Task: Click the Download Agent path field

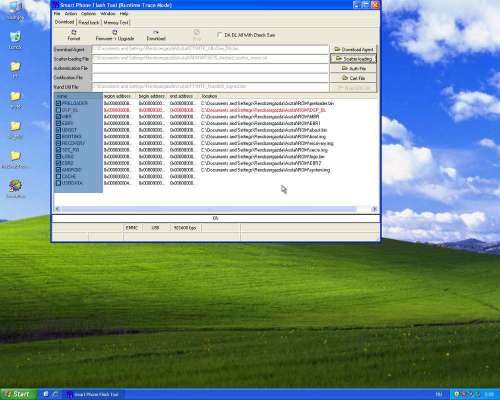Action: (x=210, y=49)
